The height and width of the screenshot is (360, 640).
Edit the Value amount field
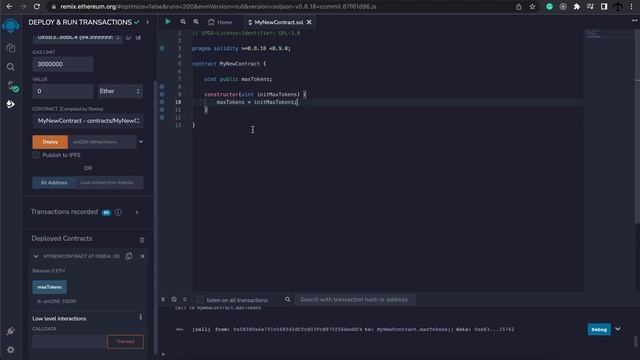[63, 91]
